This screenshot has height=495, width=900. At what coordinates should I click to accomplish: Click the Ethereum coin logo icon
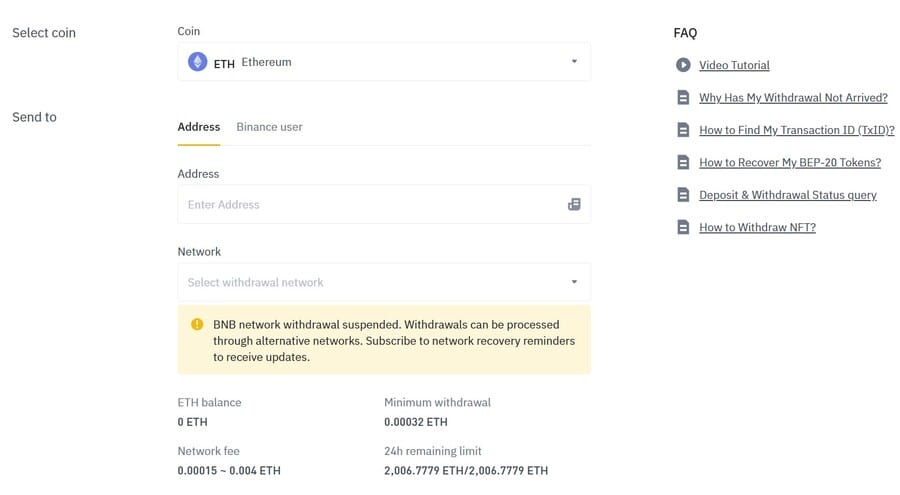point(197,61)
